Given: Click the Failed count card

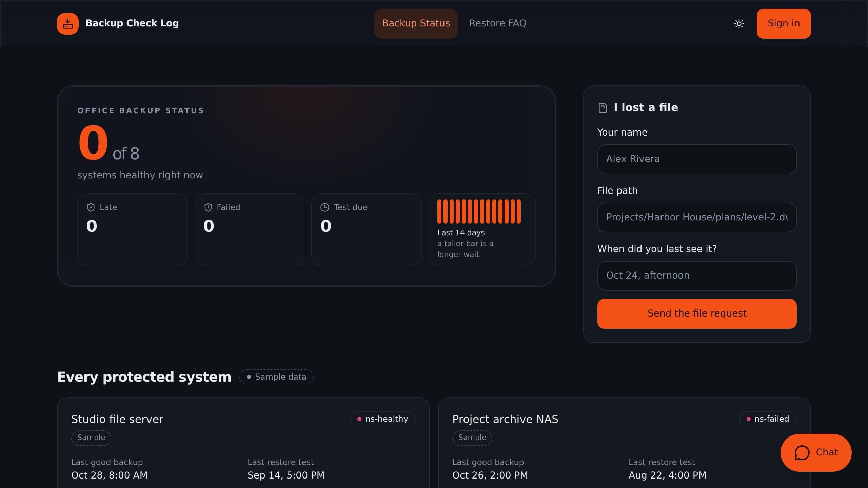Looking at the screenshot, I should (x=250, y=230).
